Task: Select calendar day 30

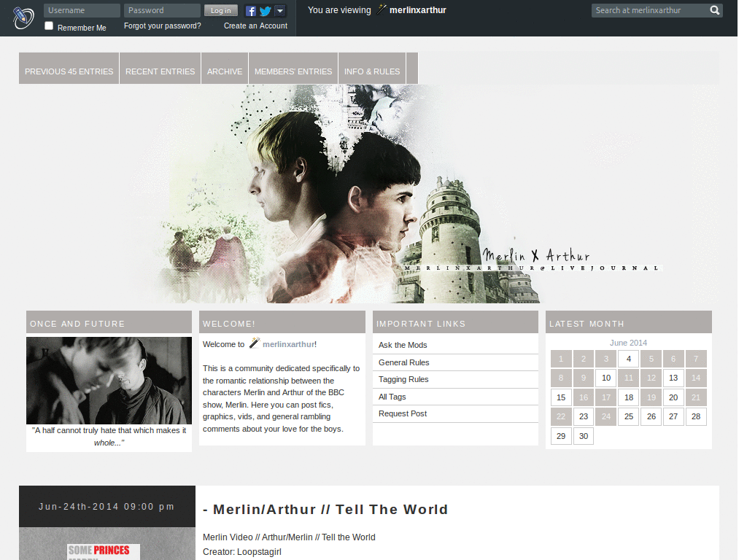Action: (x=584, y=436)
